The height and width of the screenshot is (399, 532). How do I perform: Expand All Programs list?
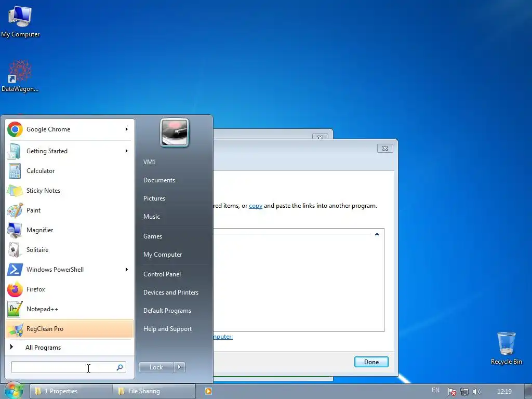click(70, 347)
